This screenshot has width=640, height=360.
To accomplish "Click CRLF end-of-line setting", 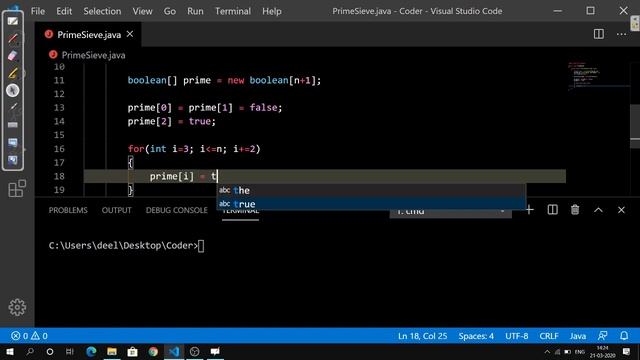I will [x=549, y=336].
